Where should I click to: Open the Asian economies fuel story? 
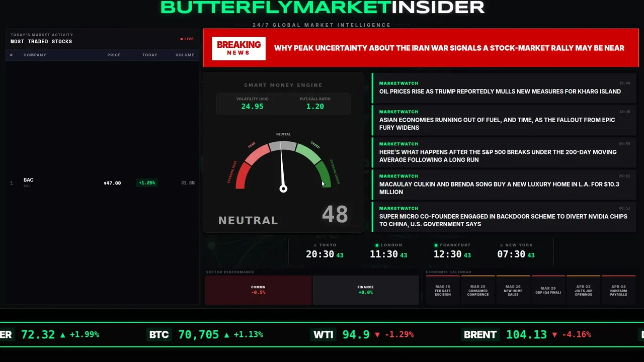[x=504, y=120]
